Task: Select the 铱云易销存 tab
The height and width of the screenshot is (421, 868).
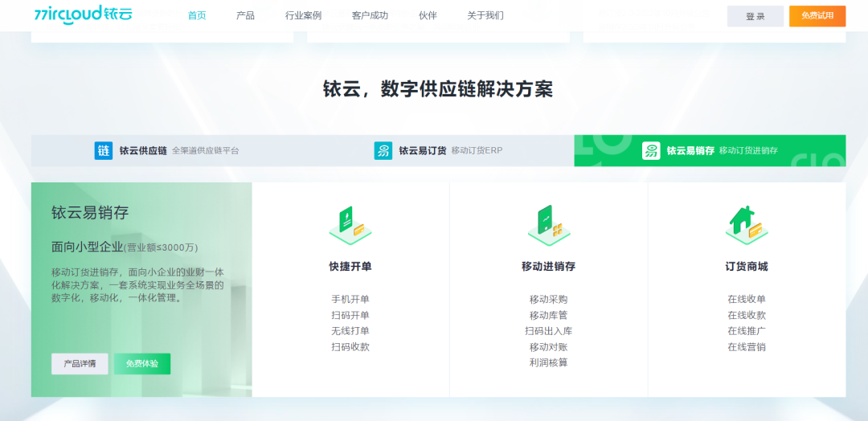Action: (x=710, y=150)
